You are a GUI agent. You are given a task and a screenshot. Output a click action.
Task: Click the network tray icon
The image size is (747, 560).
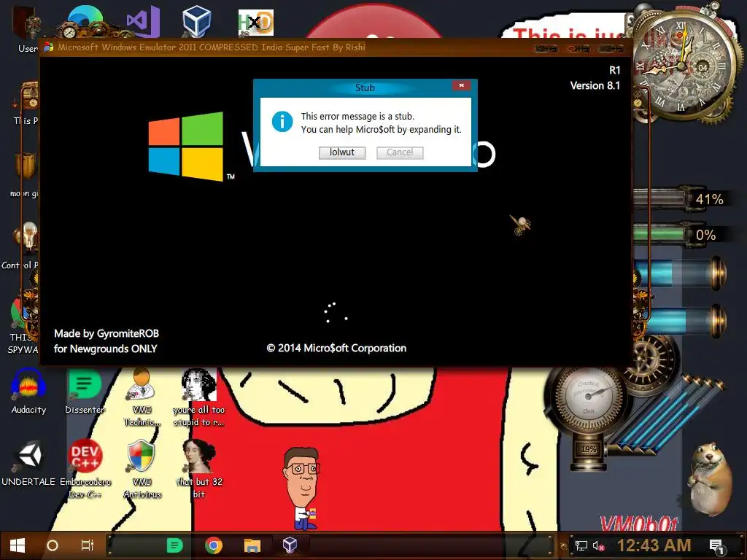(x=581, y=545)
